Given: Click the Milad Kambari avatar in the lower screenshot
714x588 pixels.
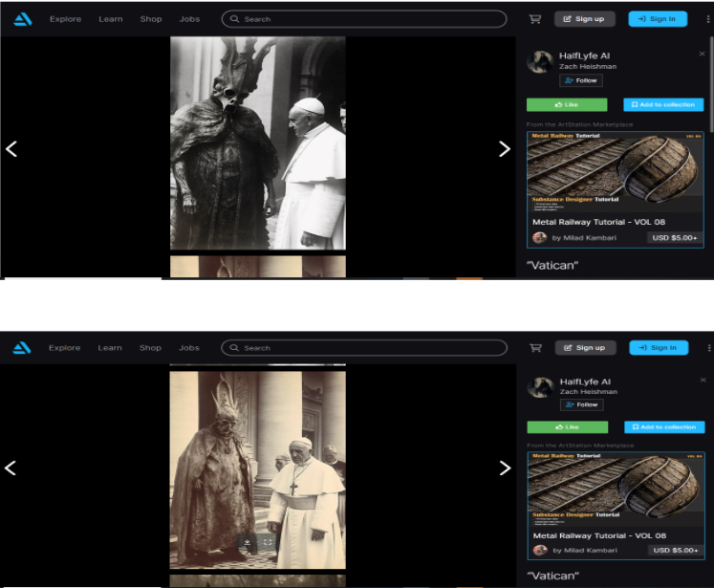Looking at the screenshot, I should (x=540, y=550).
